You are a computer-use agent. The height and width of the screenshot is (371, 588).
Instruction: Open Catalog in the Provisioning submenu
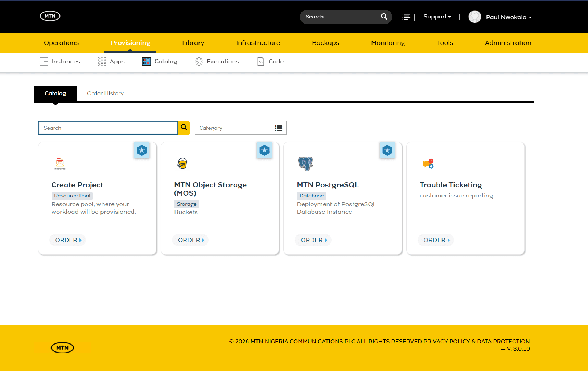(160, 62)
